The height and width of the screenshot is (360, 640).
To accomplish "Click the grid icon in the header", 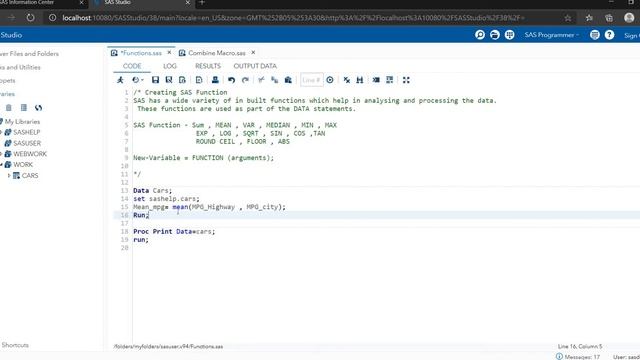I will coord(509,35).
